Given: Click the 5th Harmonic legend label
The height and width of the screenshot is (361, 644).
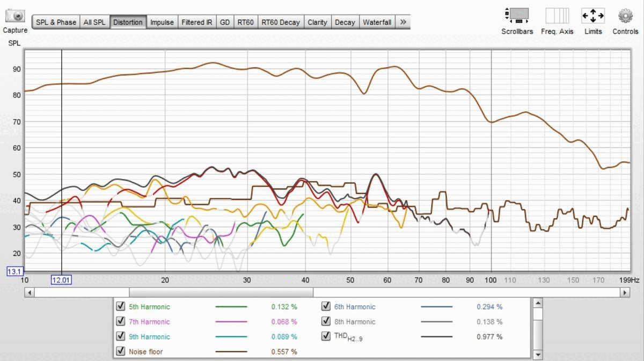Looking at the screenshot, I should 149,307.
